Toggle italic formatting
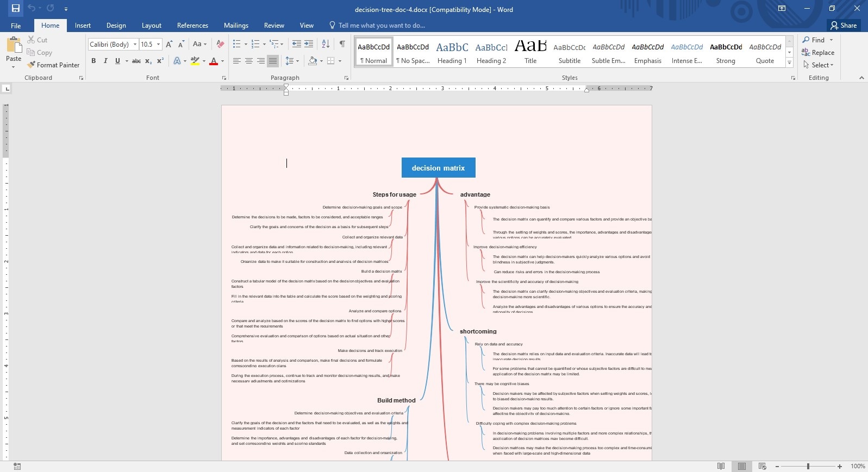 [x=105, y=61]
